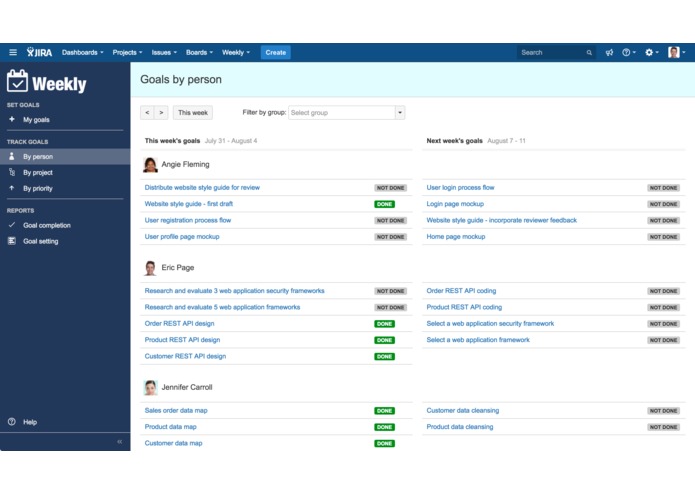The width and height of the screenshot is (695, 494).
Task: Go to the previous week
Action: pyautogui.click(x=147, y=113)
